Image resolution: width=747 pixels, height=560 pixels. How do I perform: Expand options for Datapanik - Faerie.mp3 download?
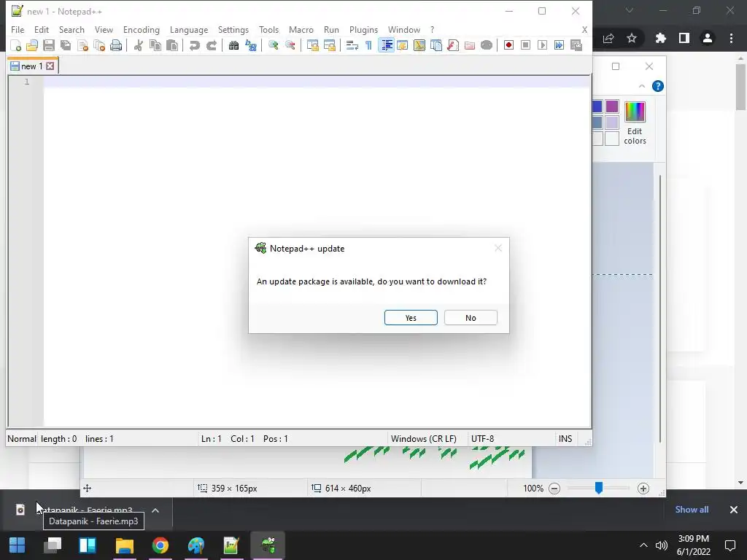[x=155, y=510]
